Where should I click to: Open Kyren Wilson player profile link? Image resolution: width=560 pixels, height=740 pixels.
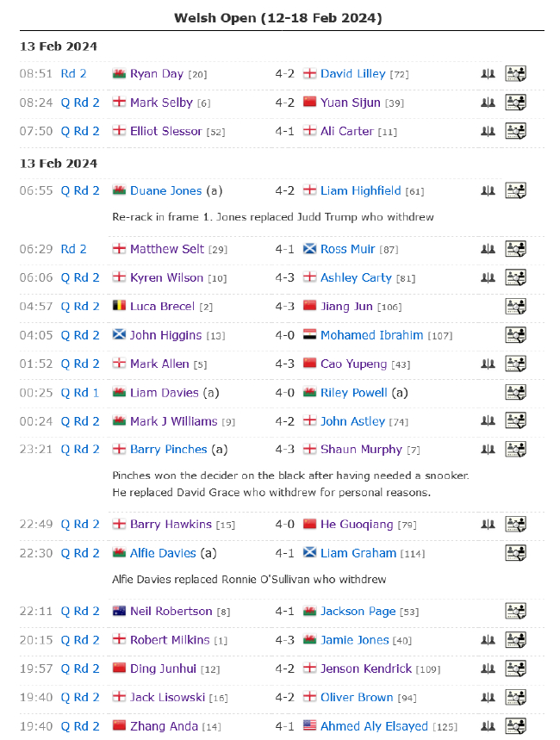[x=166, y=277]
